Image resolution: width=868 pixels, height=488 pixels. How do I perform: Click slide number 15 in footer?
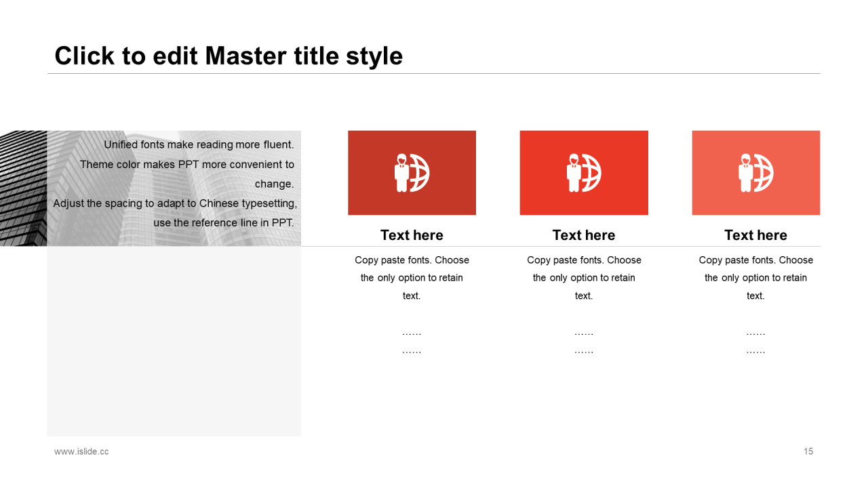[x=808, y=451]
